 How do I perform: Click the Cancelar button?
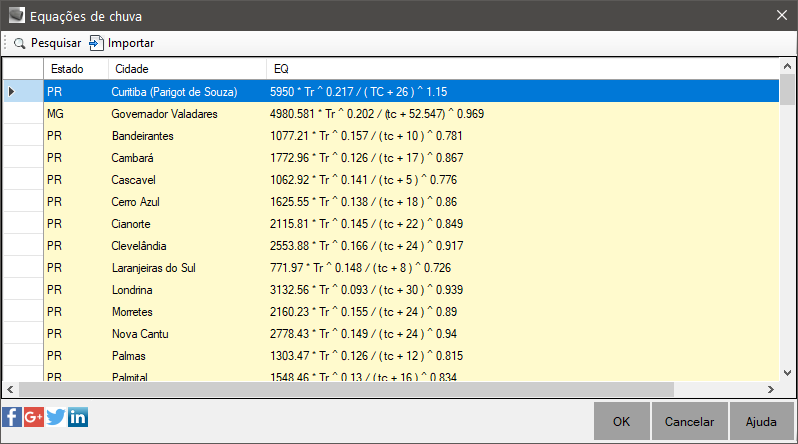(689, 421)
